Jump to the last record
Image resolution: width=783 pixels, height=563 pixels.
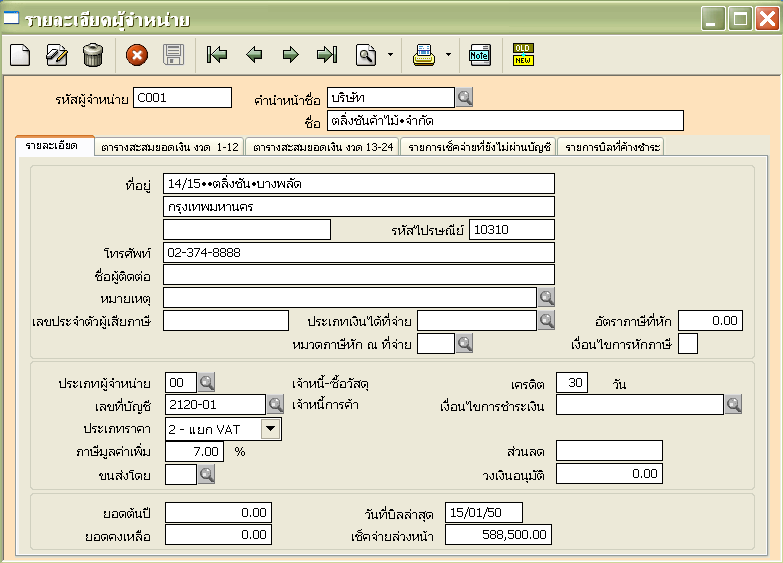(327, 56)
